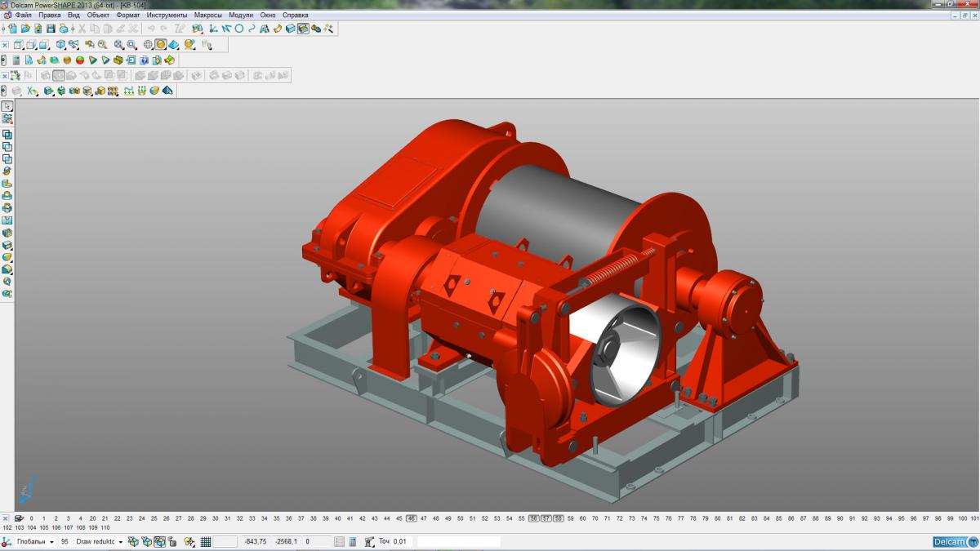Select the Solid block tool icon
The height and width of the screenshot is (551, 980).
pos(291,29)
